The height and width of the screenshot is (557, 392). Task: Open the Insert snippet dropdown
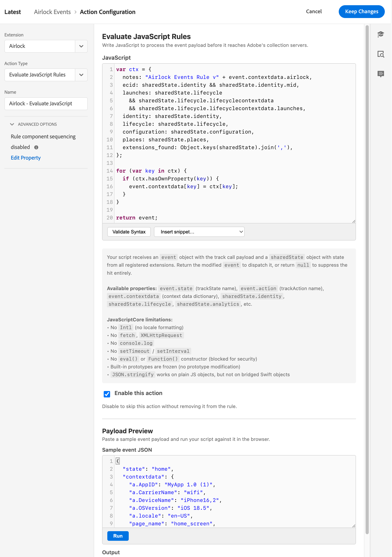tap(199, 232)
